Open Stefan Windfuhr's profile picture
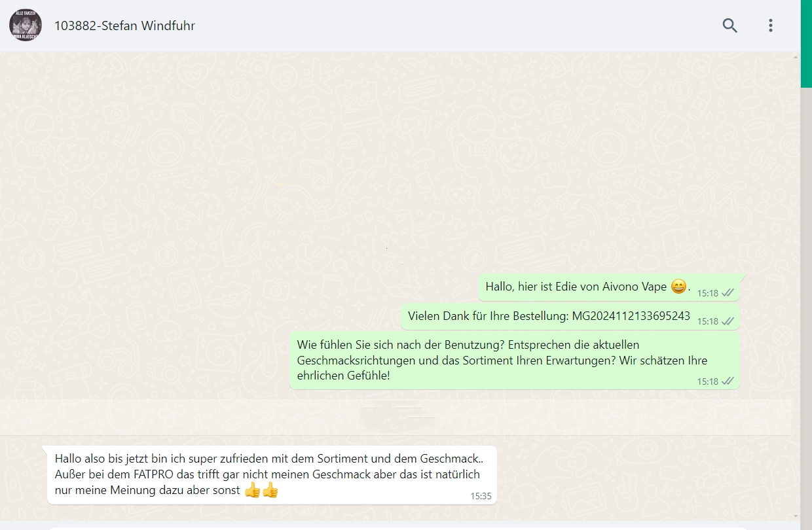The height and width of the screenshot is (530, 812). (26, 26)
